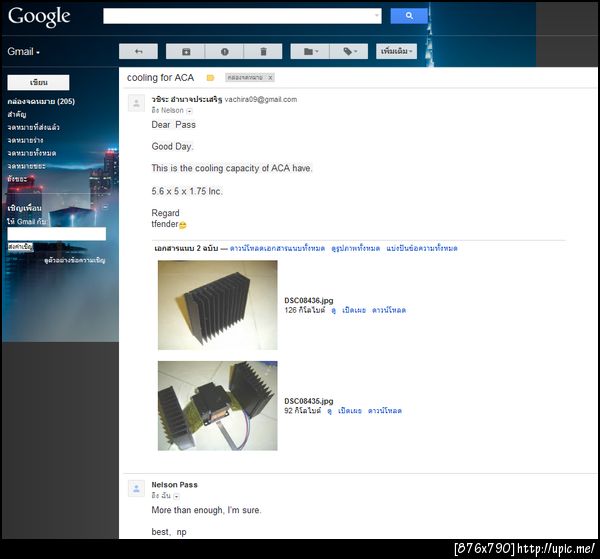Open the move-to folder dropdown
Screen dimensions: 600x559
tap(310, 51)
